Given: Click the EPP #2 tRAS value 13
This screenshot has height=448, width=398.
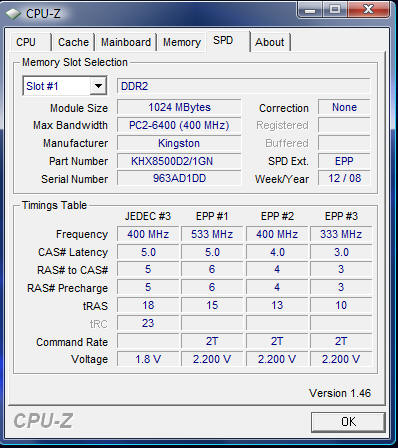Looking at the screenshot, I should click(277, 305).
